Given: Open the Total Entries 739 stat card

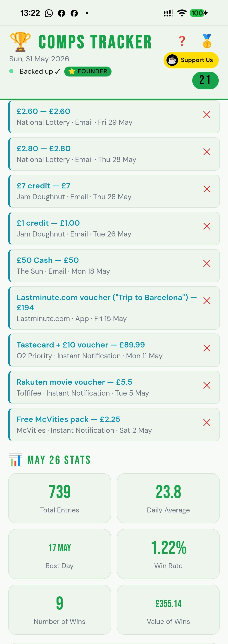Looking at the screenshot, I should coord(60,498).
